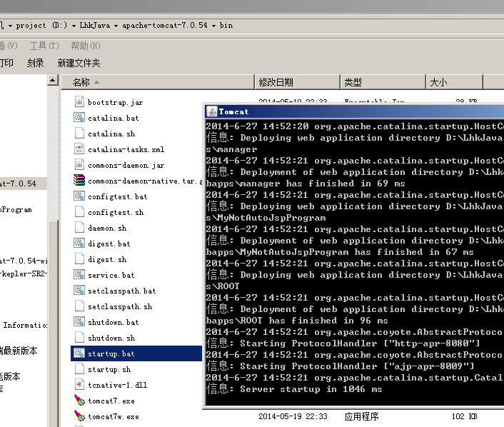504x427 pixels.
Task: Select the file name startup.sh
Action: click(109, 369)
